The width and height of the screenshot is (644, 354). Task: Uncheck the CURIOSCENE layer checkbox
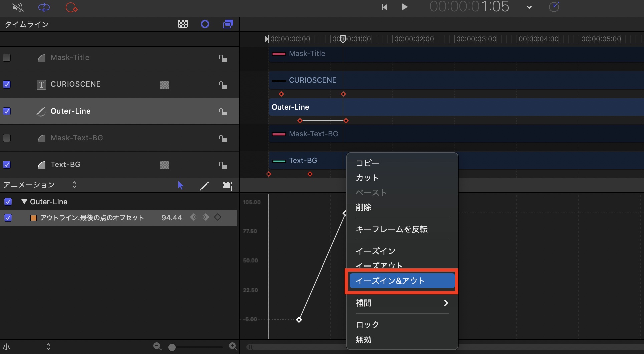[x=7, y=84]
